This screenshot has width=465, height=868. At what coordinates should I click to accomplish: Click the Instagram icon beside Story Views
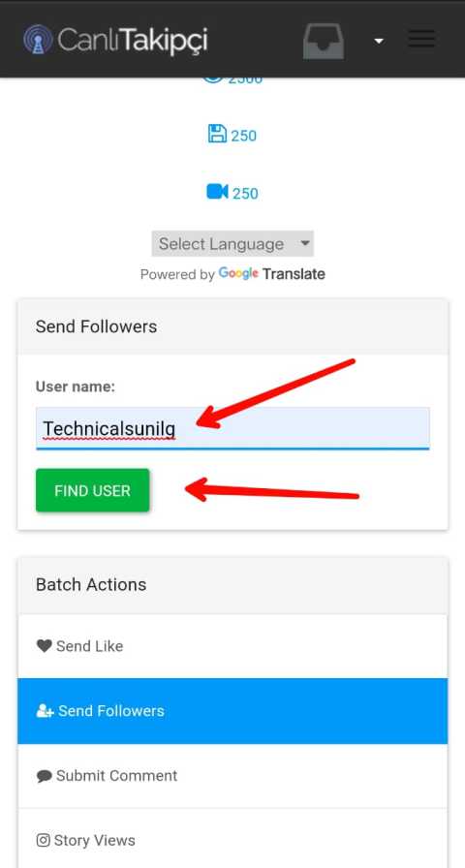tap(44, 840)
